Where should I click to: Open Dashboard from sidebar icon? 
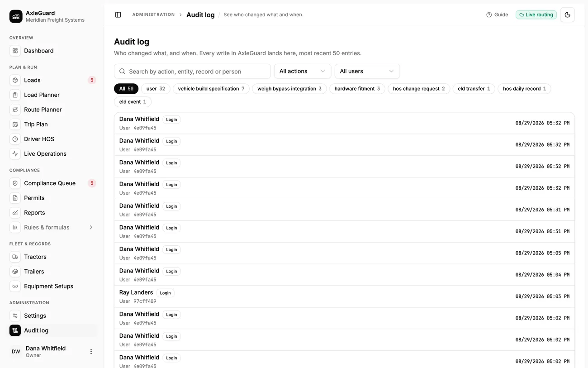(x=15, y=51)
